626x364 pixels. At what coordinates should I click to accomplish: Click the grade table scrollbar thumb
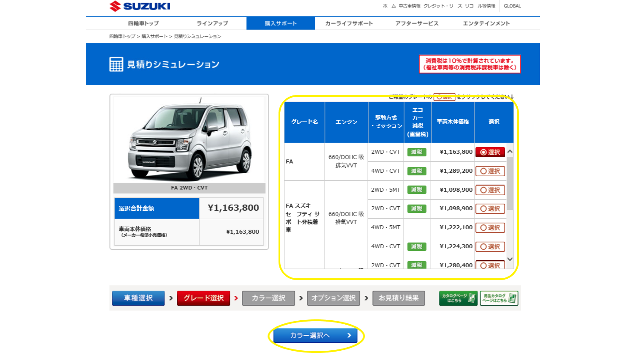click(x=510, y=183)
